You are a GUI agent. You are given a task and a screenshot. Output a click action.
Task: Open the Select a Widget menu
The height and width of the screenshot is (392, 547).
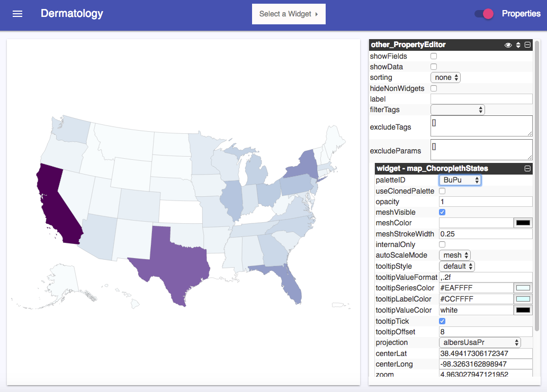tap(289, 14)
